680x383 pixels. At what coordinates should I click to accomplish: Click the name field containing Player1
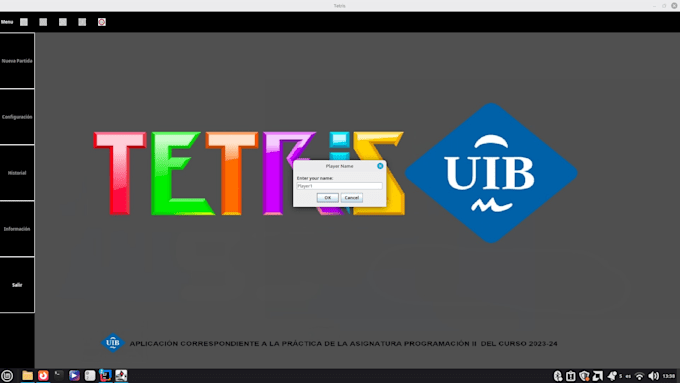tap(339, 186)
